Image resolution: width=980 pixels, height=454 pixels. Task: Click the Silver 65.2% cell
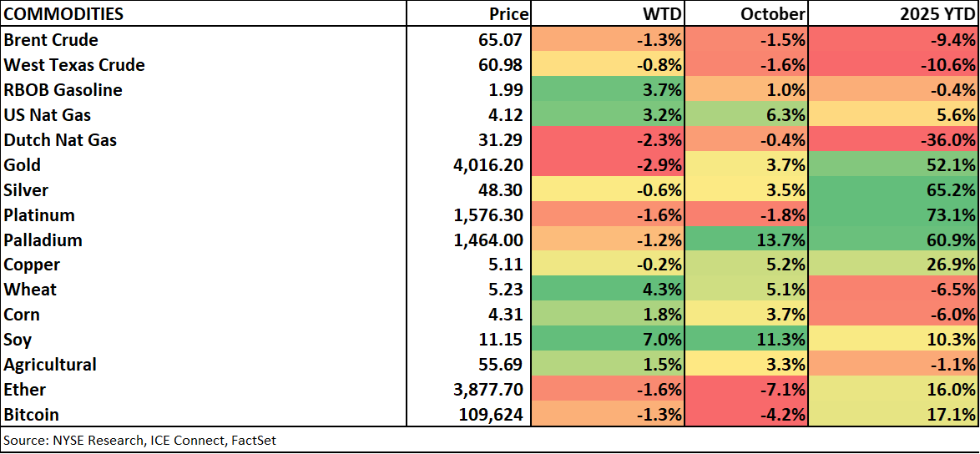coord(893,190)
